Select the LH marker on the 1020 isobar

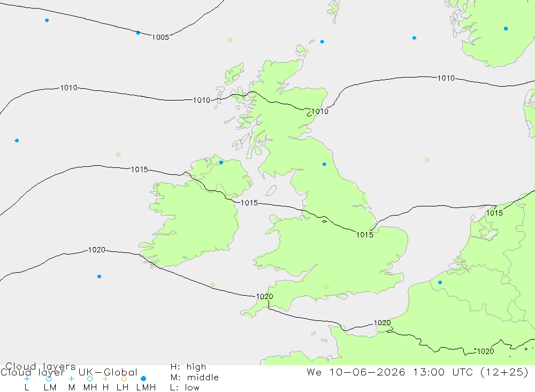coord(212,285)
